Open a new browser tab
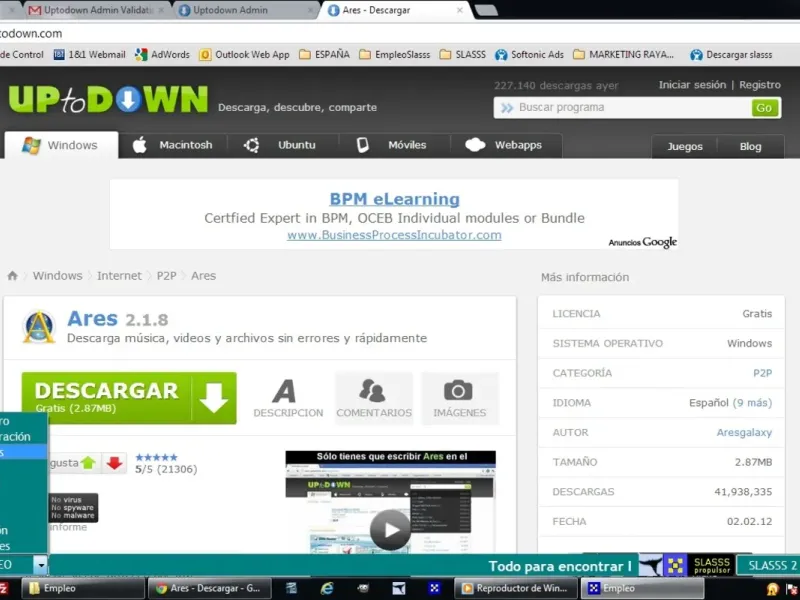Viewport: 800px width, 600px height. (x=486, y=10)
